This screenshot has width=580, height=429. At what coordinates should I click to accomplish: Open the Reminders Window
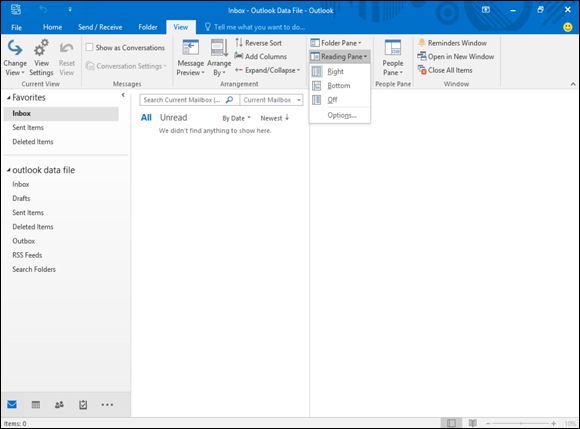point(452,43)
